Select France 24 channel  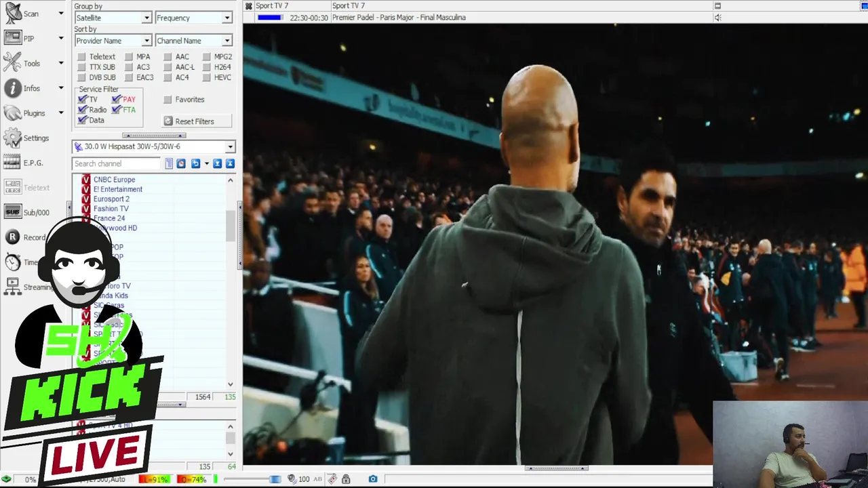[109, 218]
